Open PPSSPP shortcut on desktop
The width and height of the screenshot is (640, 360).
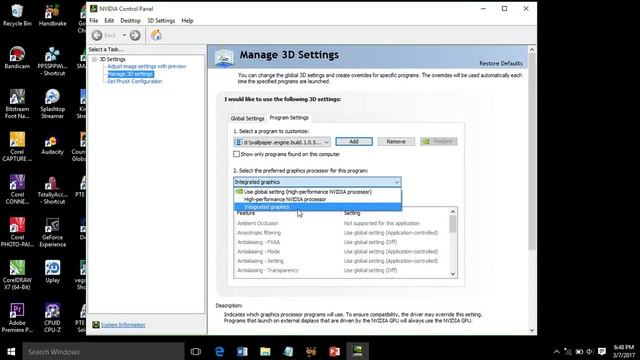tap(53, 61)
